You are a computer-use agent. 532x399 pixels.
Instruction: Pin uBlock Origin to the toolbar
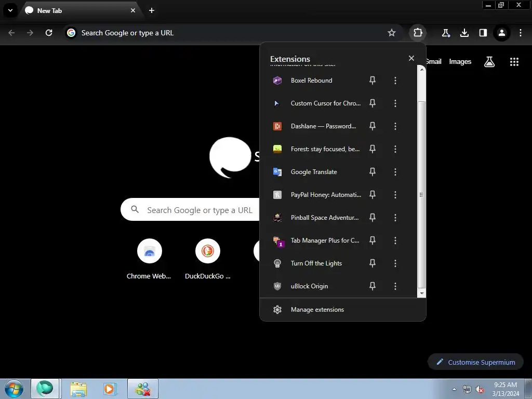pyautogui.click(x=372, y=286)
